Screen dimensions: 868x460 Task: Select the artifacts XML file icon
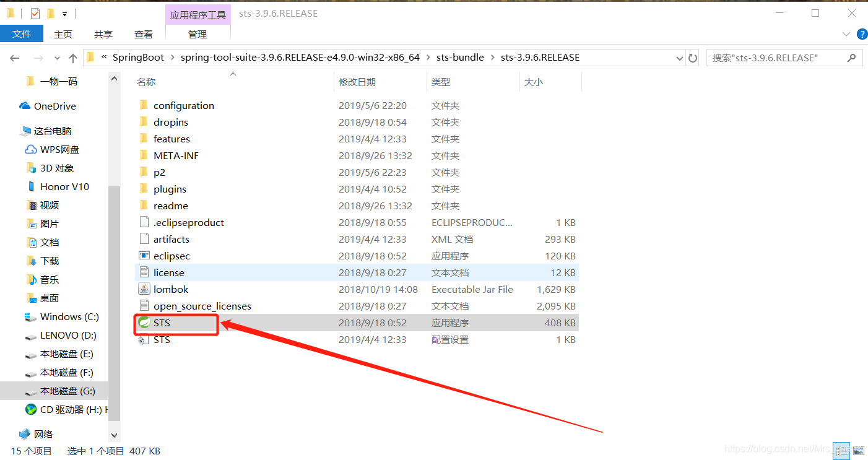tap(144, 239)
